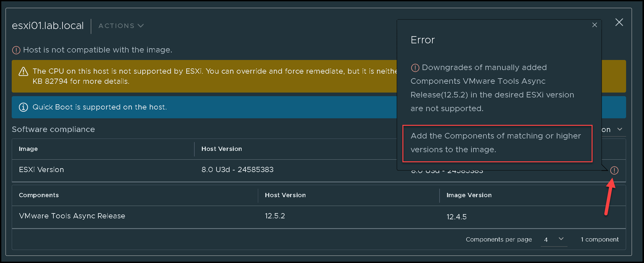This screenshot has width=644, height=263.
Task: Click Image Version header in Components table
Action: (469, 195)
